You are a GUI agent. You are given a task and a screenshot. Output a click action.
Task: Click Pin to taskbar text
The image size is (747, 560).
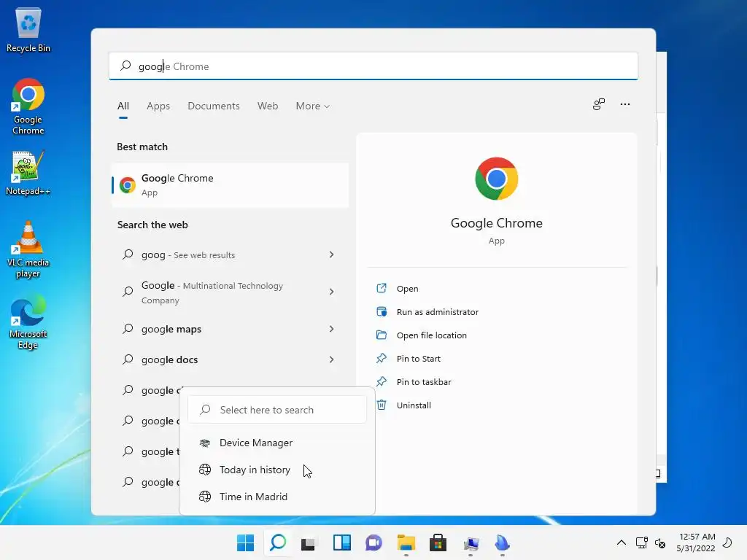click(424, 382)
